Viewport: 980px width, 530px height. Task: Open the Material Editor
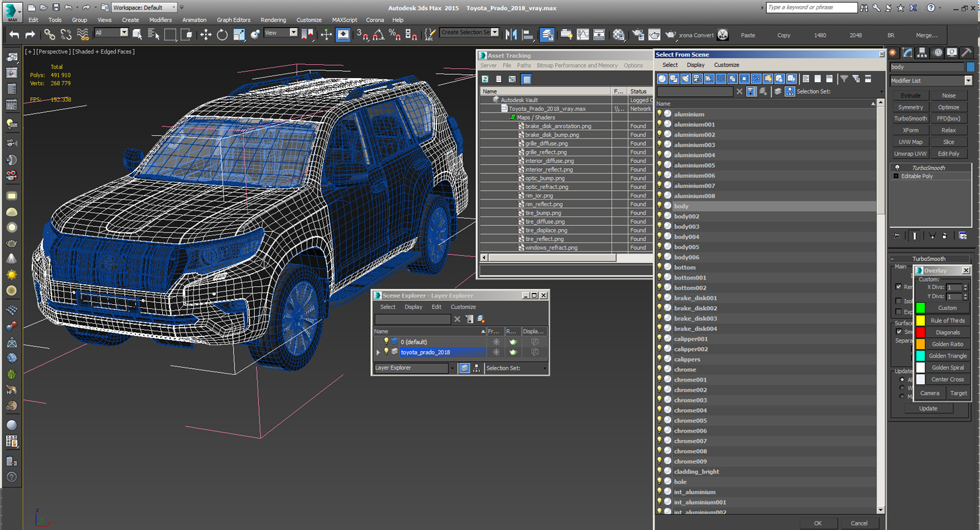(x=618, y=34)
